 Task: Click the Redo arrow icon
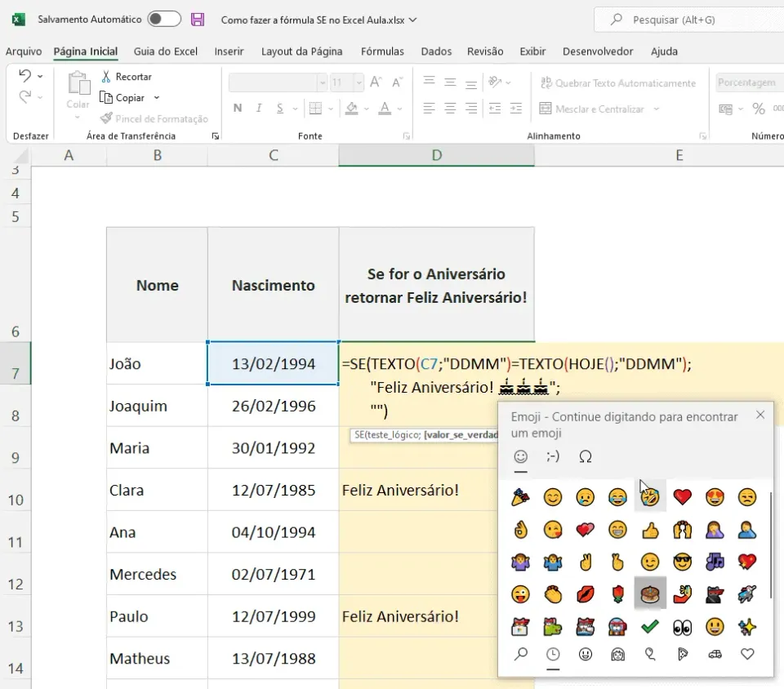coord(24,96)
